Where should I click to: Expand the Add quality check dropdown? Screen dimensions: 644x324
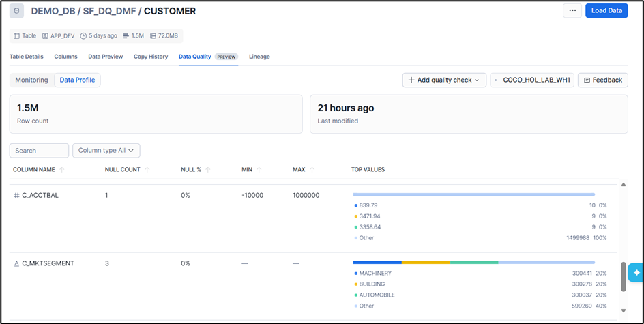pos(444,80)
